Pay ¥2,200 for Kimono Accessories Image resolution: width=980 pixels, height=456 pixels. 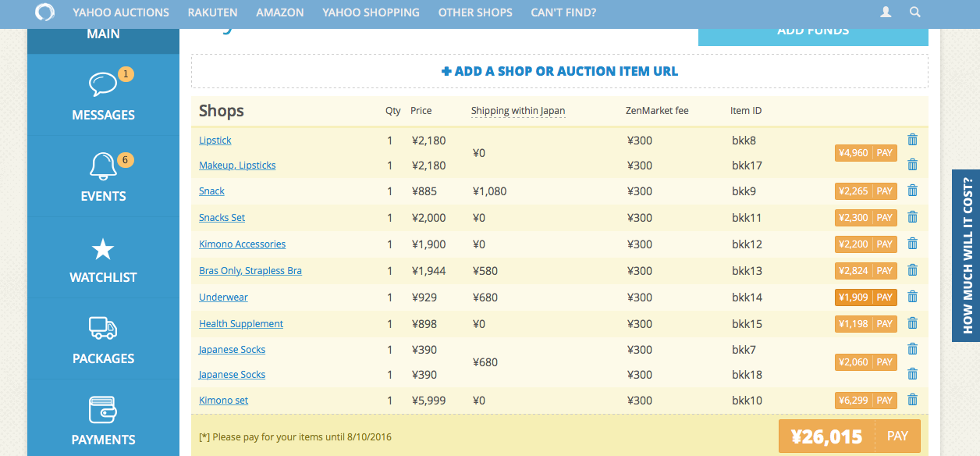(866, 244)
